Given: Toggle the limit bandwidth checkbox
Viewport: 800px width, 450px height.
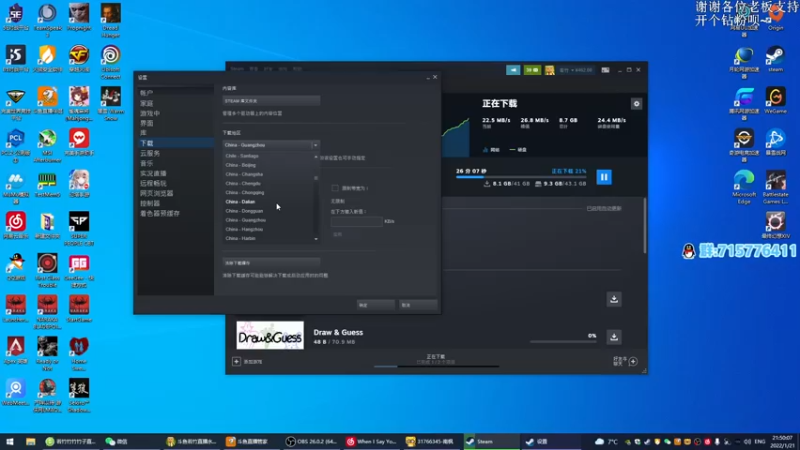Looking at the screenshot, I should pos(335,188).
